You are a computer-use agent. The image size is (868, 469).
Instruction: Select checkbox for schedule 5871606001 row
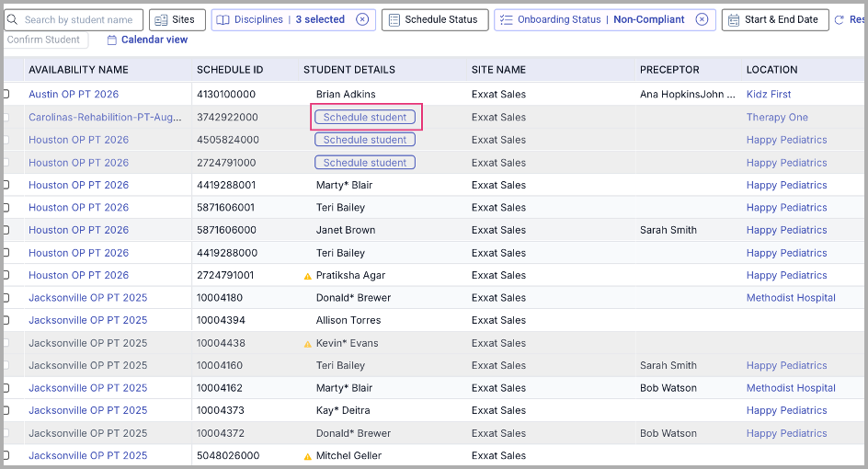(x=6, y=208)
